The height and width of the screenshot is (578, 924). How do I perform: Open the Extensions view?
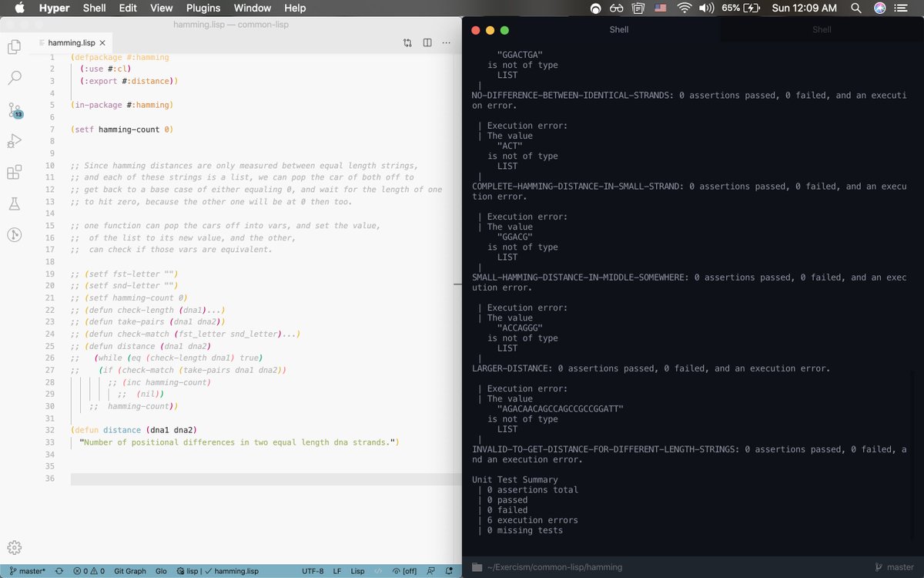click(14, 173)
